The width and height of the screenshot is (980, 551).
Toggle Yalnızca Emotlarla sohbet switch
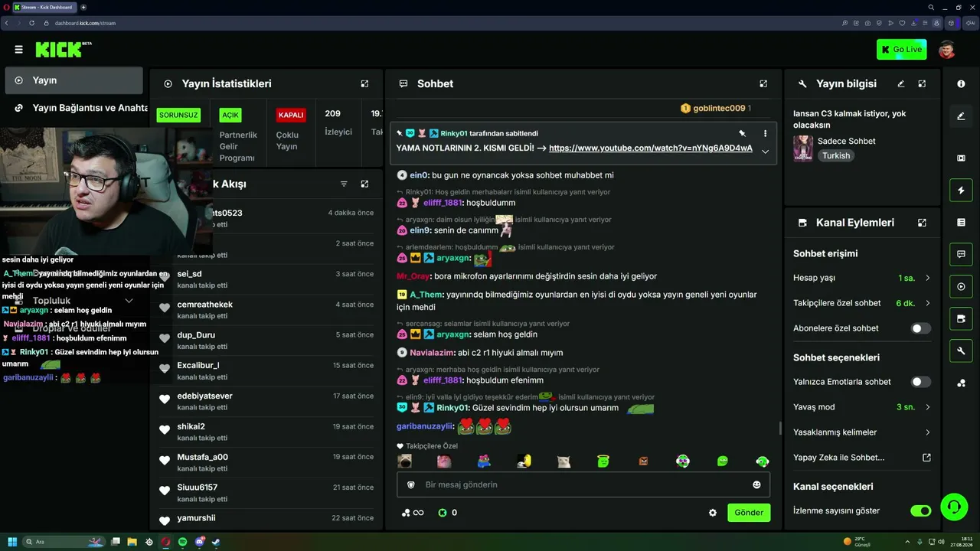coord(921,382)
